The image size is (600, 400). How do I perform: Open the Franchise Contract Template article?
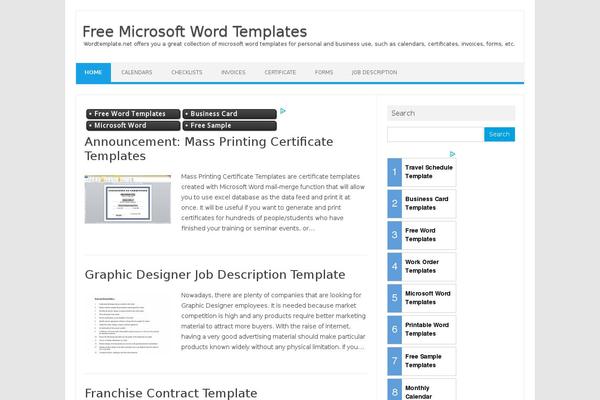pyautogui.click(x=171, y=393)
